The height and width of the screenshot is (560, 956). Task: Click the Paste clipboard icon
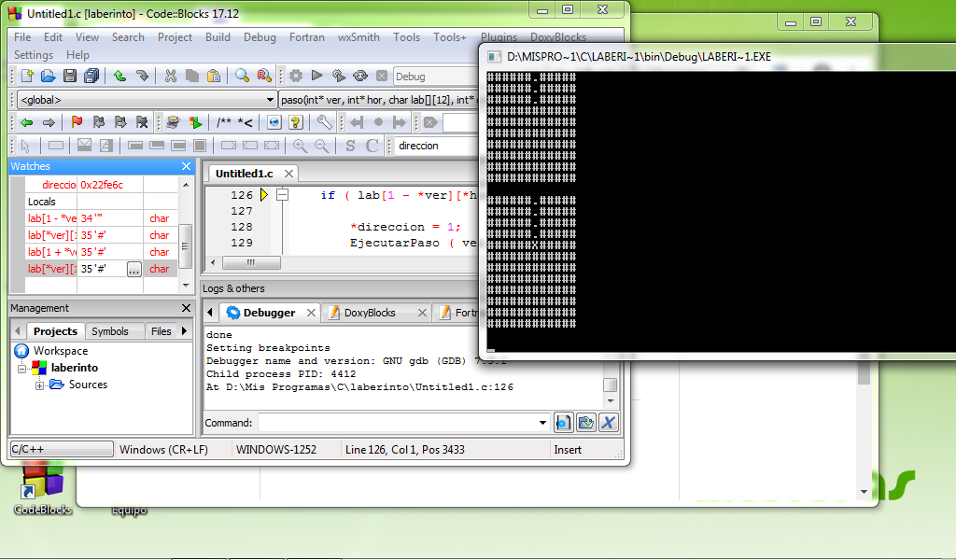[x=214, y=77]
